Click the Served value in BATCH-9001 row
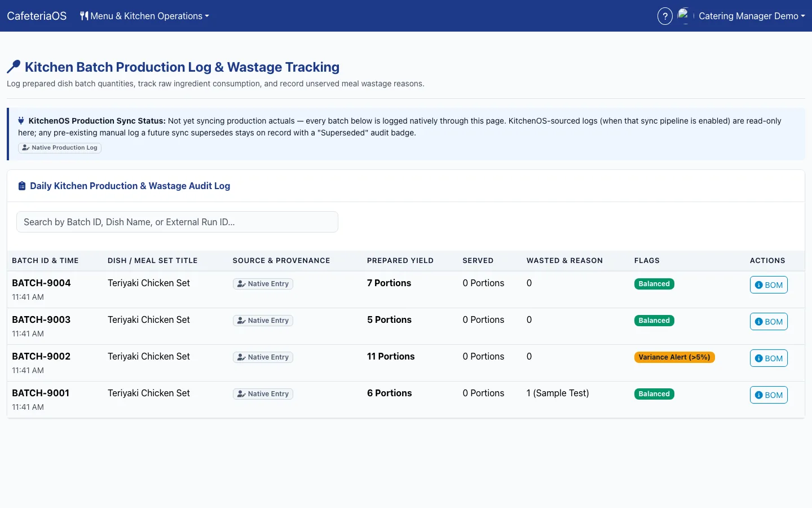 483,393
